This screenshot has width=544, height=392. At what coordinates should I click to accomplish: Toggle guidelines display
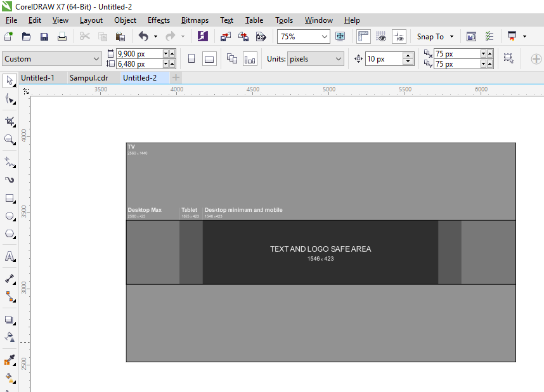click(x=399, y=36)
